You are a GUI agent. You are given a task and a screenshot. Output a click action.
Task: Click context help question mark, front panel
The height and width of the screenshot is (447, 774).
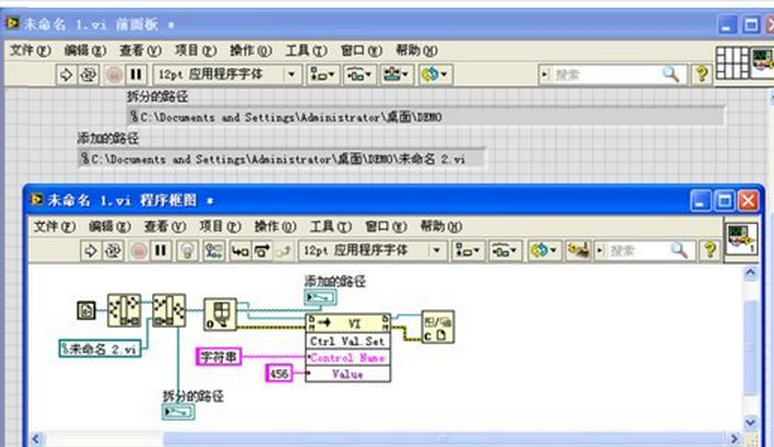(701, 74)
